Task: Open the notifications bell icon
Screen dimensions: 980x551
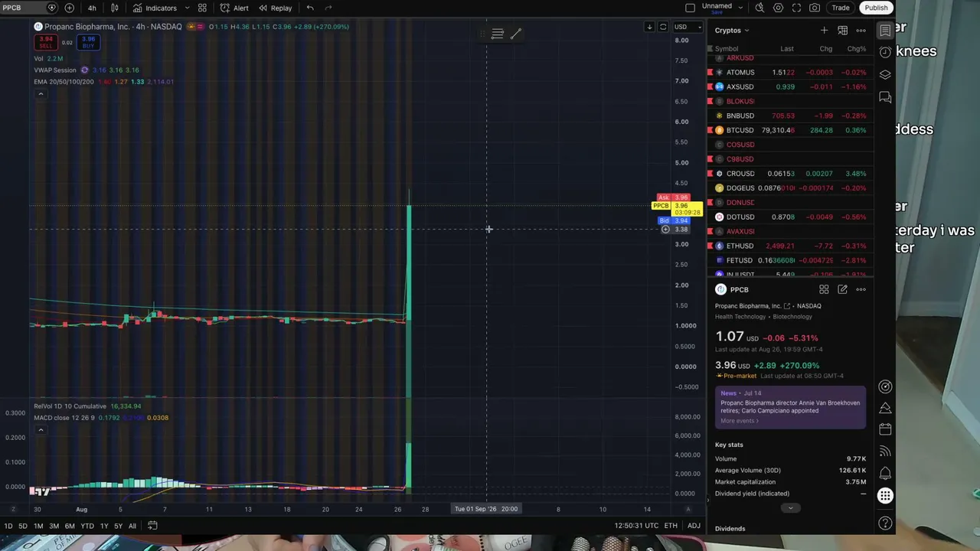Action: pos(885,473)
